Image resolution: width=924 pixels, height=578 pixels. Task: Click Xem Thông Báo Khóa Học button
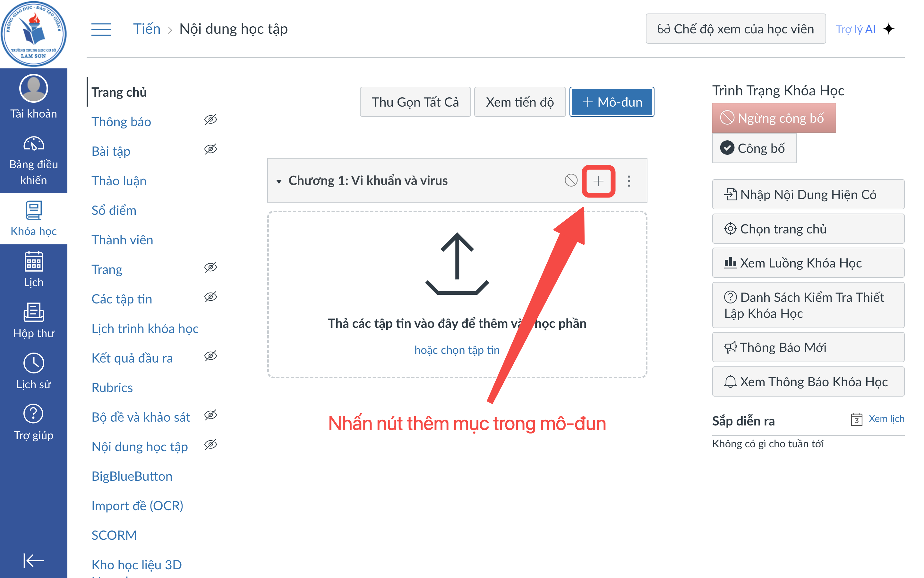pos(808,381)
